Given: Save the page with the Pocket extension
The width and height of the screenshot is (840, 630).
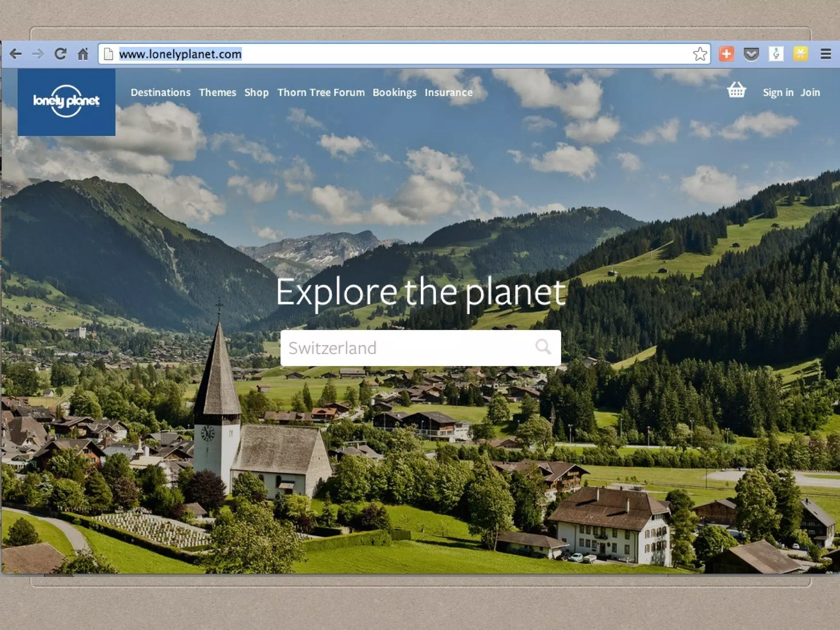Looking at the screenshot, I should pos(751,54).
